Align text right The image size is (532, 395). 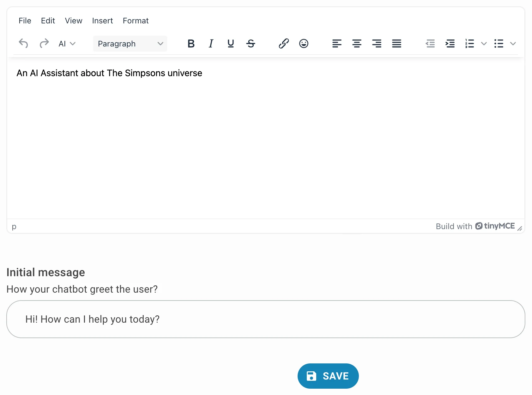377,44
